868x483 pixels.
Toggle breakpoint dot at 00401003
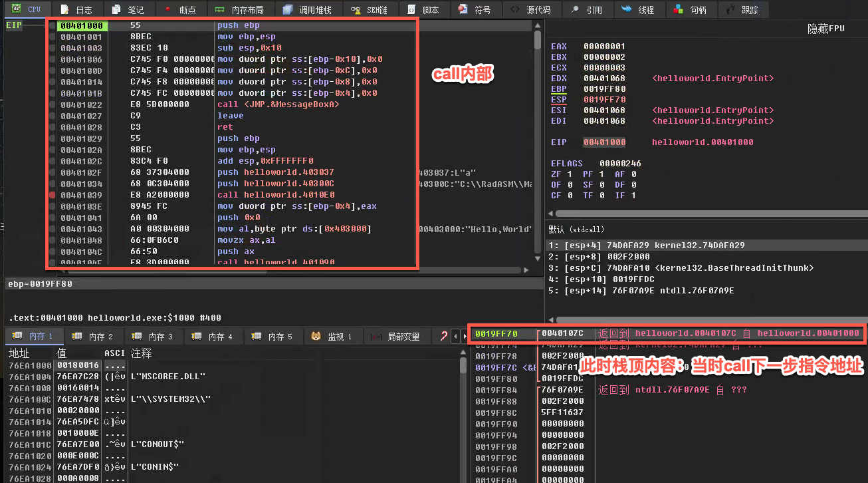53,48
